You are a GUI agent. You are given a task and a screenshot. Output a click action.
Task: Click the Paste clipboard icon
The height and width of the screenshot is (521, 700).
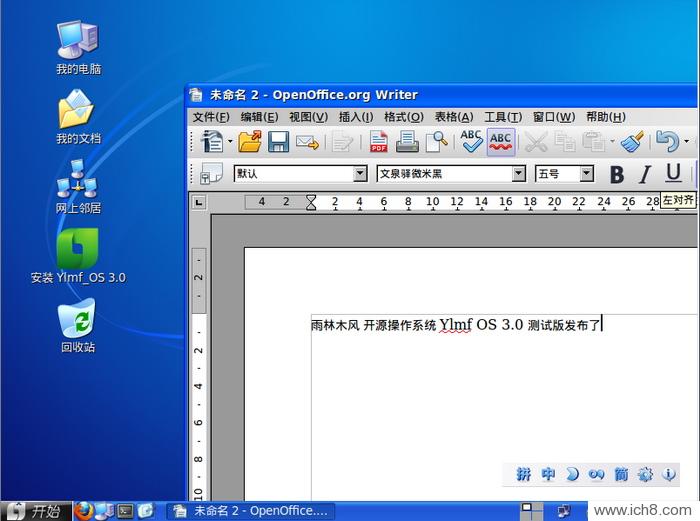[x=594, y=142]
